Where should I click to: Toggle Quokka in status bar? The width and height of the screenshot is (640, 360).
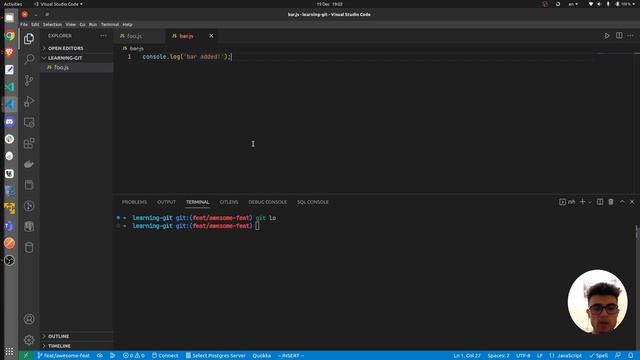262,356
